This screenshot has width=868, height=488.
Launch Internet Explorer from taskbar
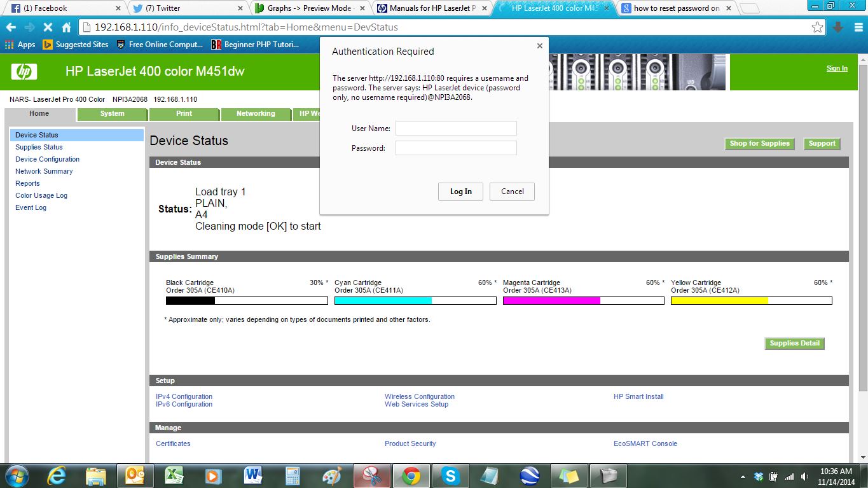57,476
